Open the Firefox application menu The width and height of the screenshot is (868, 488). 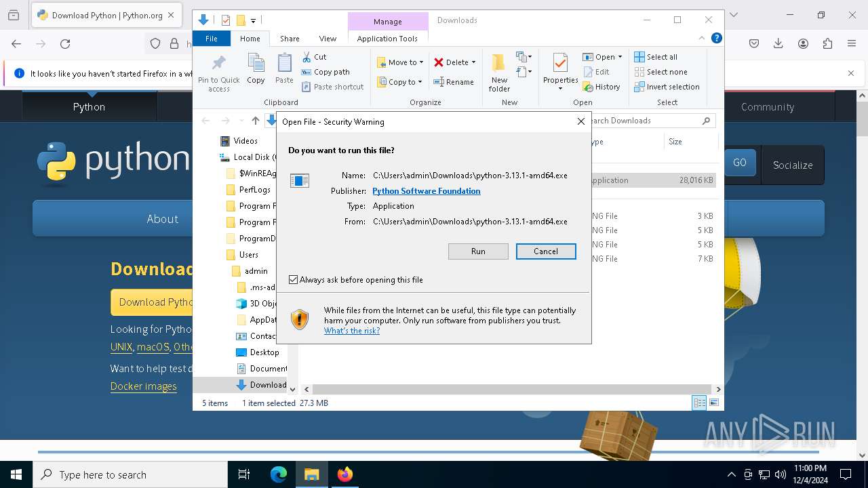[852, 44]
